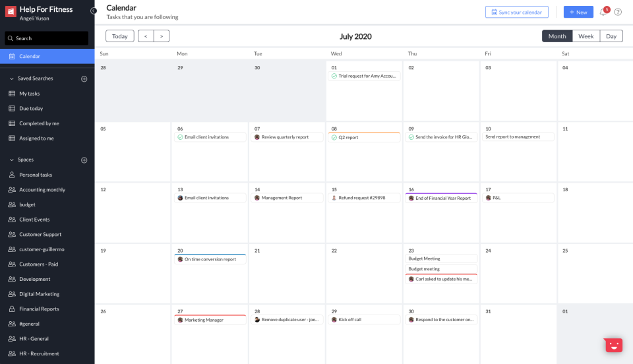This screenshot has width=633, height=364.
Task: Add a new saved search with plus icon
Action: pos(84,78)
